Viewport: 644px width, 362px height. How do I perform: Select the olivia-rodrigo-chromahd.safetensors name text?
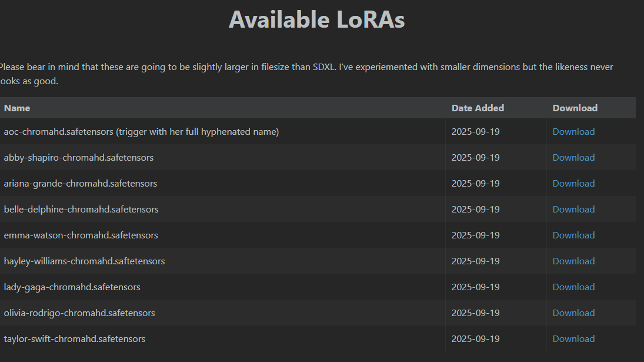click(x=79, y=313)
